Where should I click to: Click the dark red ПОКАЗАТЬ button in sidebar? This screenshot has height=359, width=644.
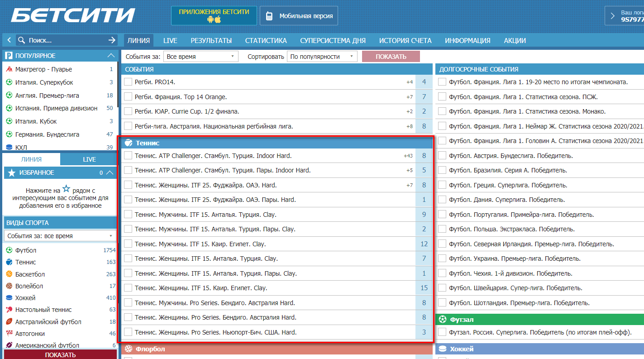[60, 355]
